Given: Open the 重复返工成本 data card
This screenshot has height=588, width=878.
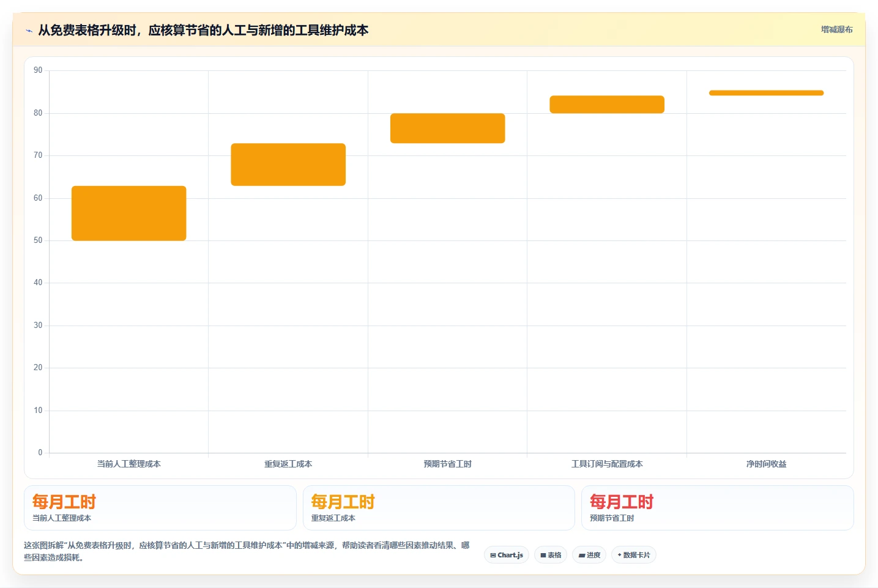Looking at the screenshot, I should (x=439, y=508).
